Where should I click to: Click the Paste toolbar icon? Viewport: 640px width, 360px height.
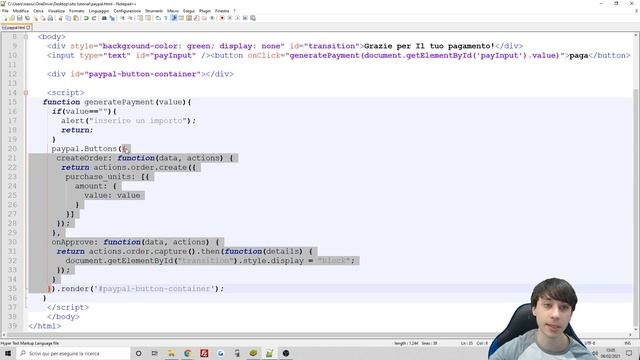click(76, 18)
